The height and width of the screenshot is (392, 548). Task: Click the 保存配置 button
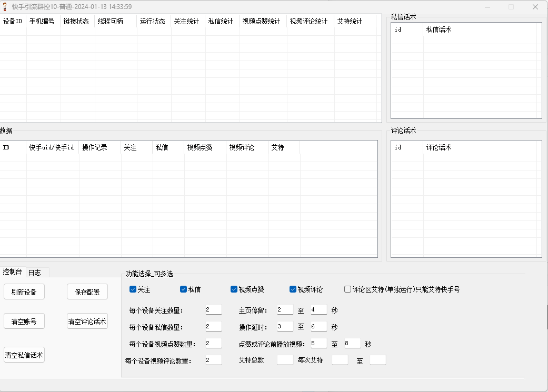click(87, 292)
